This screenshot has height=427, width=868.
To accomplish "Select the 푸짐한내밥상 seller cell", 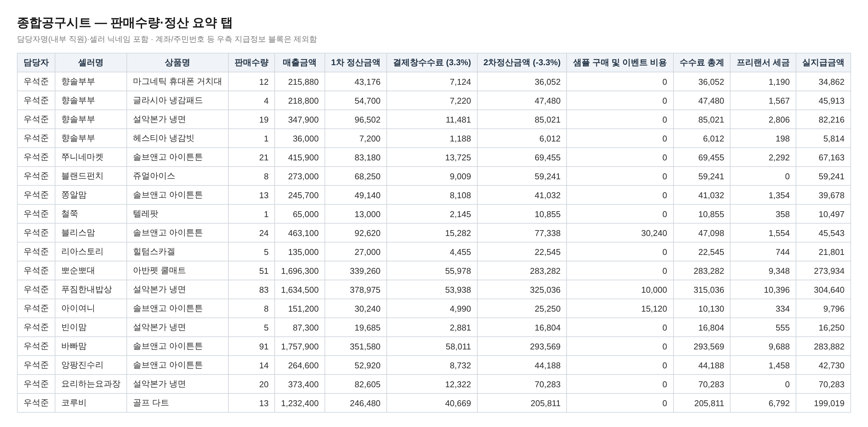I will pyautogui.click(x=91, y=289).
